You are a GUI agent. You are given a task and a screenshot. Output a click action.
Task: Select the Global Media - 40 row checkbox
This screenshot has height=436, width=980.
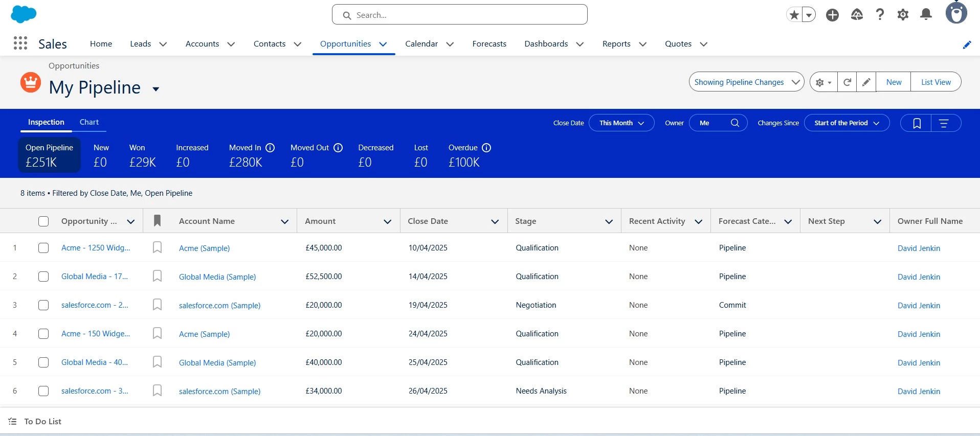[x=43, y=362]
